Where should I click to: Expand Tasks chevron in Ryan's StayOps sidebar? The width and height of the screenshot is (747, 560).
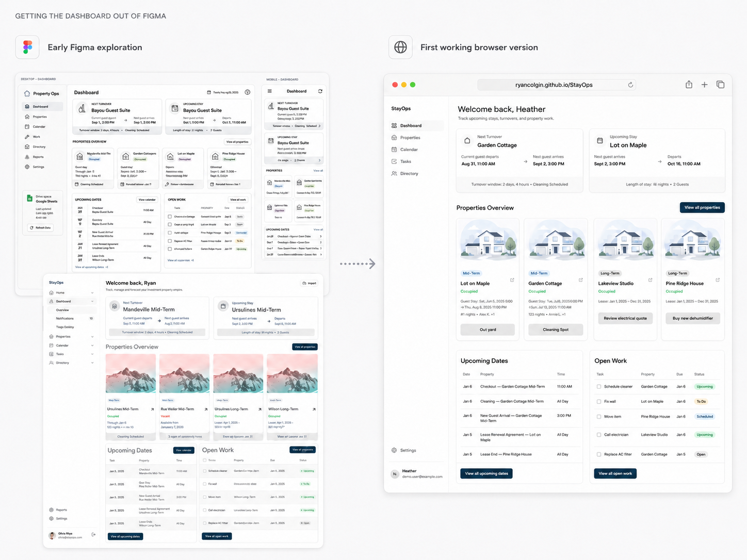tap(92, 354)
